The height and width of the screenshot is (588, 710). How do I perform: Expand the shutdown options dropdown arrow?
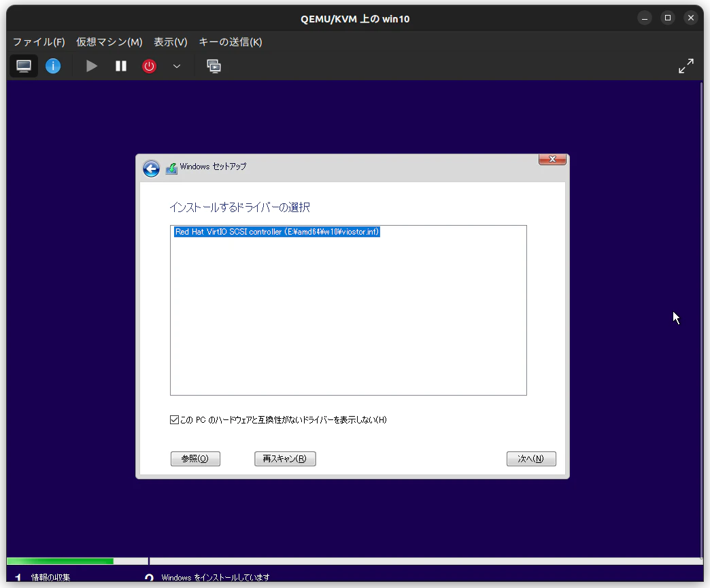click(x=177, y=66)
